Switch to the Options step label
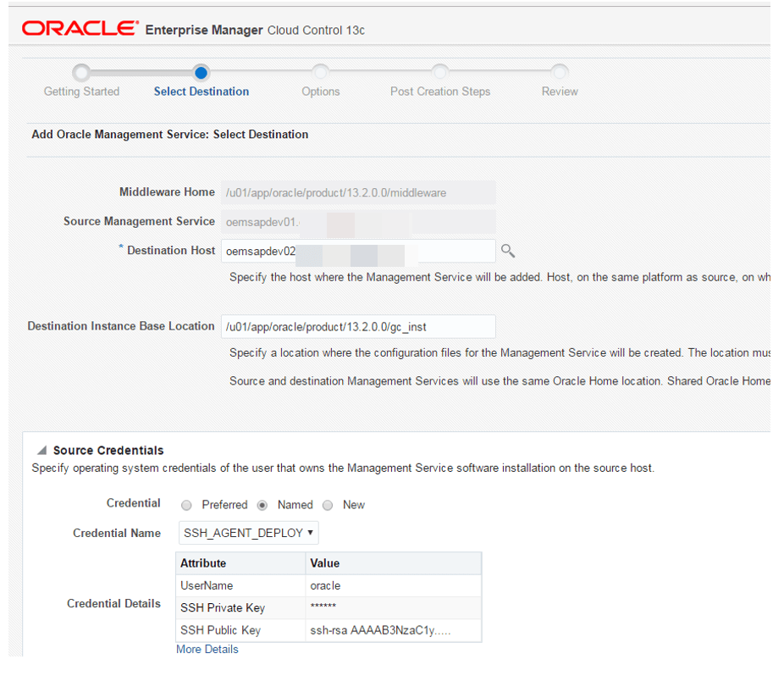The image size is (784, 687). tap(320, 91)
